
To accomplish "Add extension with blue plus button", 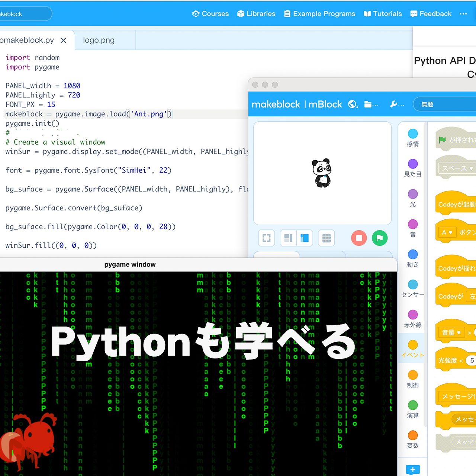I will 413,470.
